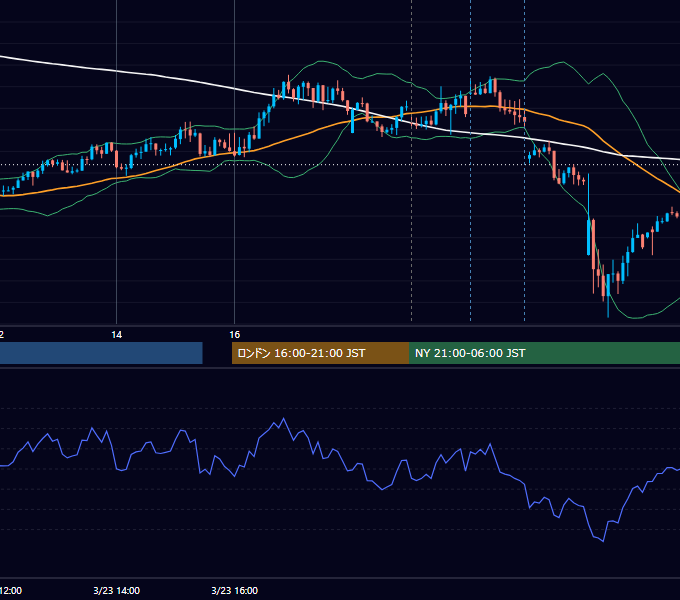Click the blue session bar before London
This screenshot has height=600, width=680.
tap(101, 353)
